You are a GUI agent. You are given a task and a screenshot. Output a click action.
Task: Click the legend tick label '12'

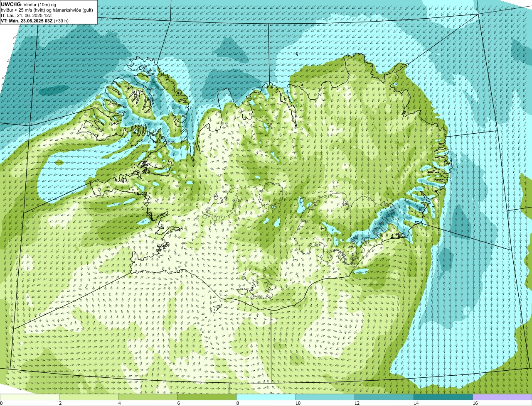point(357,403)
